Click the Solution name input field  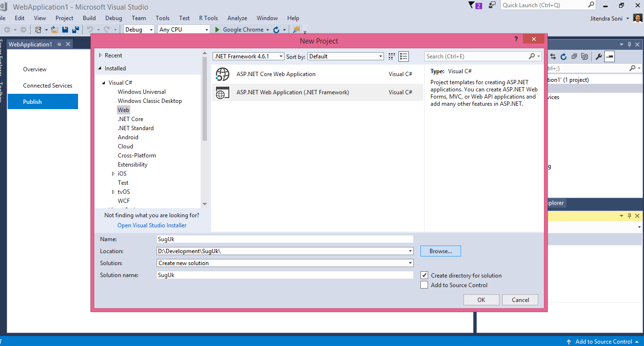(x=284, y=275)
